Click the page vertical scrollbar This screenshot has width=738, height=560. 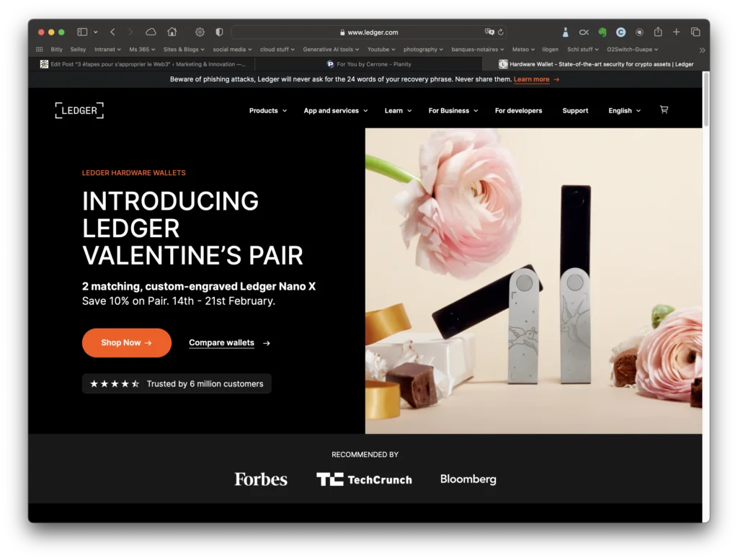pos(706,99)
